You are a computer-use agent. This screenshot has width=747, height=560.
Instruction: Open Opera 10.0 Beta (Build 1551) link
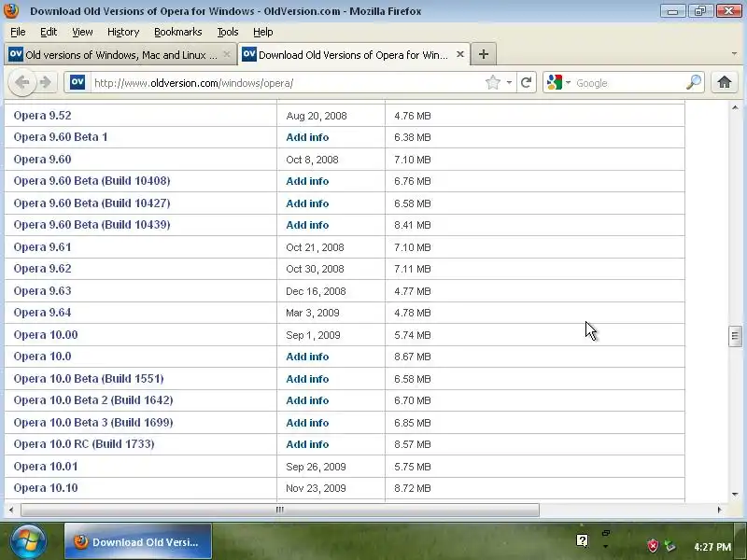point(89,379)
